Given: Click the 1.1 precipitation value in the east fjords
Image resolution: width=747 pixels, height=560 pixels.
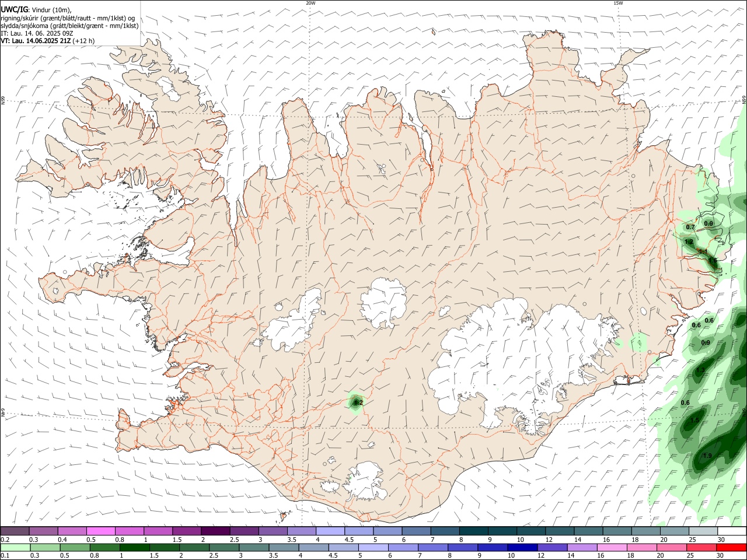Looking at the screenshot, I should coord(703,251).
